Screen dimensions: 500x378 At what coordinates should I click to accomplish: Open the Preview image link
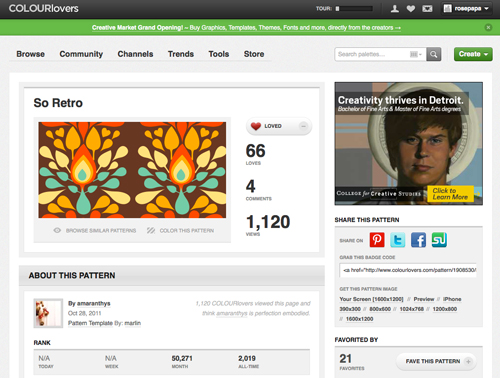coord(424,299)
